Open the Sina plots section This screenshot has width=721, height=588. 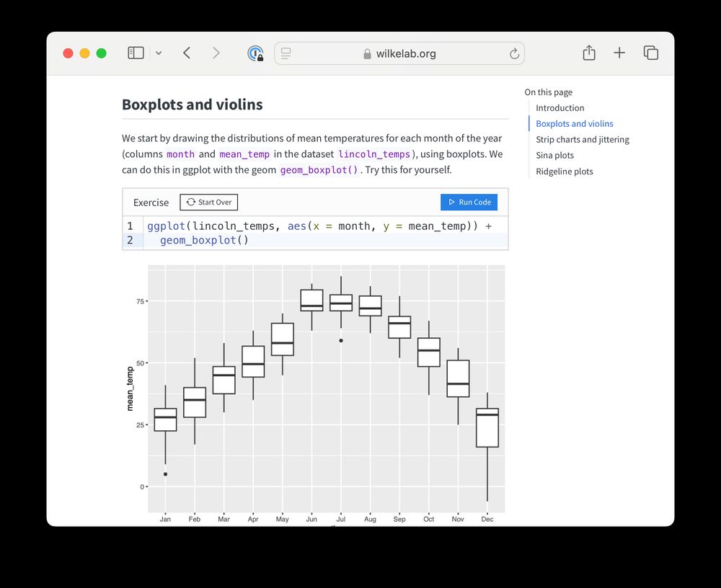click(x=554, y=156)
